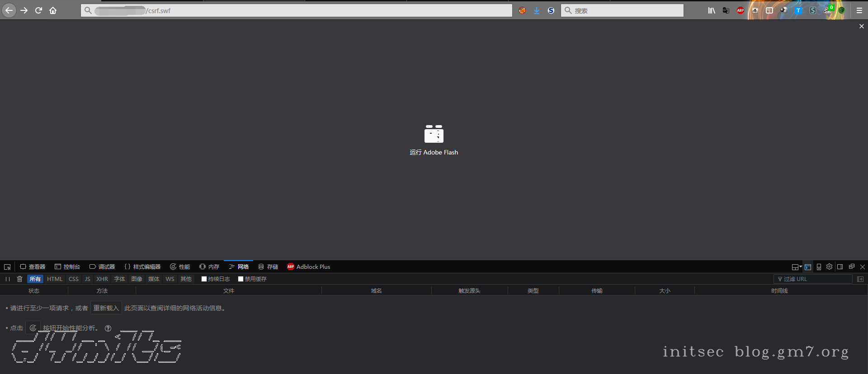Click the Adblock Plus toolbar icon in browser
Viewport: 868px width, 374px height.
pos(740,10)
